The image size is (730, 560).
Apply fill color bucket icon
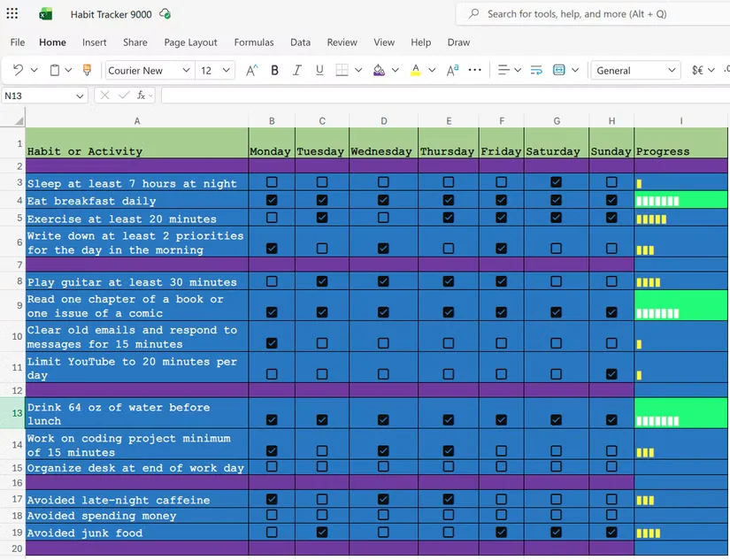[x=379, y=70]
